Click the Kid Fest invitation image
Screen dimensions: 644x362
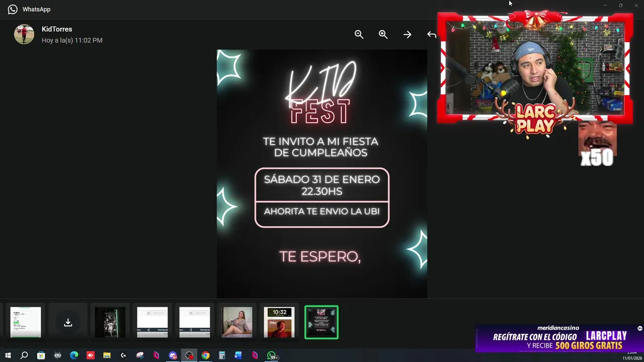pyautogui.click(x=322, y=173)
